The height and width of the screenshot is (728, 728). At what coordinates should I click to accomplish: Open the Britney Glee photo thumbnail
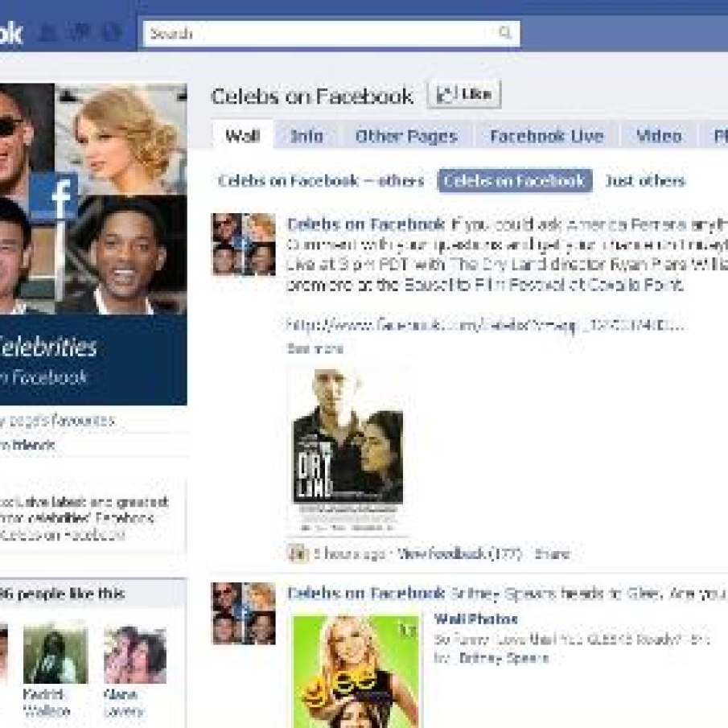(356, 672)
